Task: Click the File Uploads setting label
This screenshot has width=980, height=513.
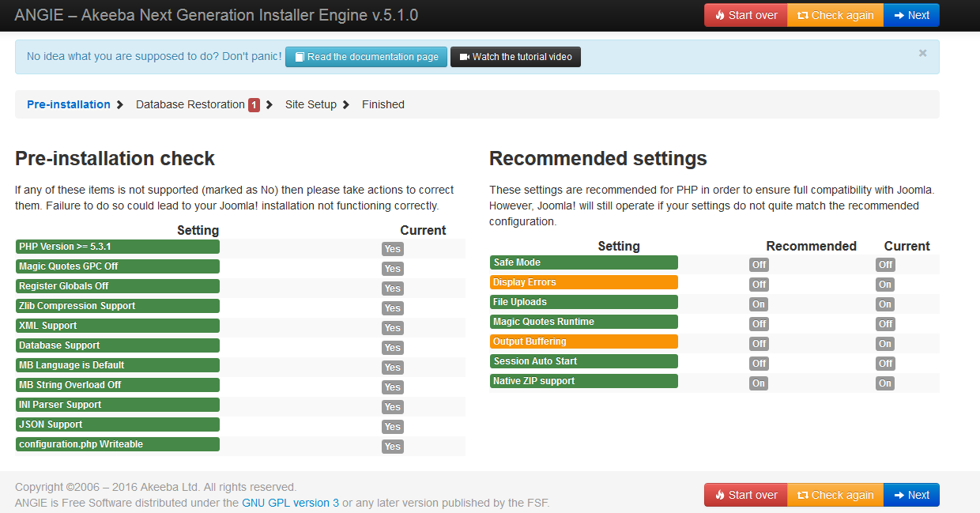Action: pyautogui.click(x=584, y=302)
